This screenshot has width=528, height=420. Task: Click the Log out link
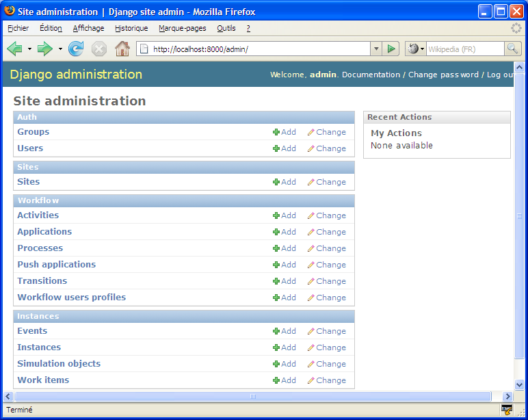click(x=500, y=75)
